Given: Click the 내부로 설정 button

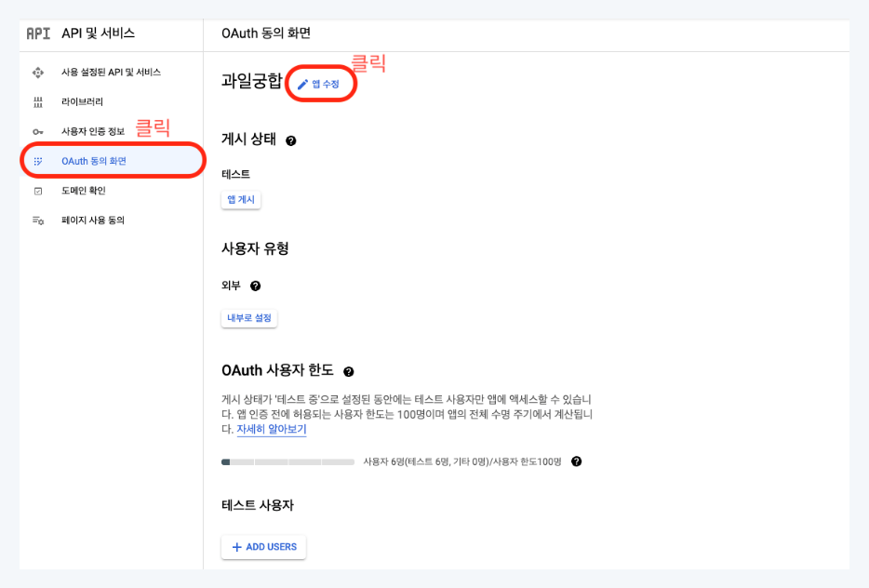Looking at the screenshot, I should point(247,317).
